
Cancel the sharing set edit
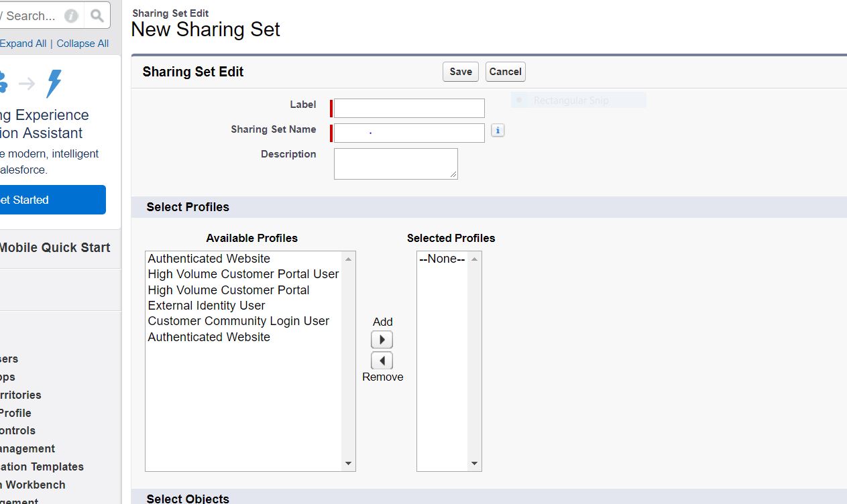point(505,72)
